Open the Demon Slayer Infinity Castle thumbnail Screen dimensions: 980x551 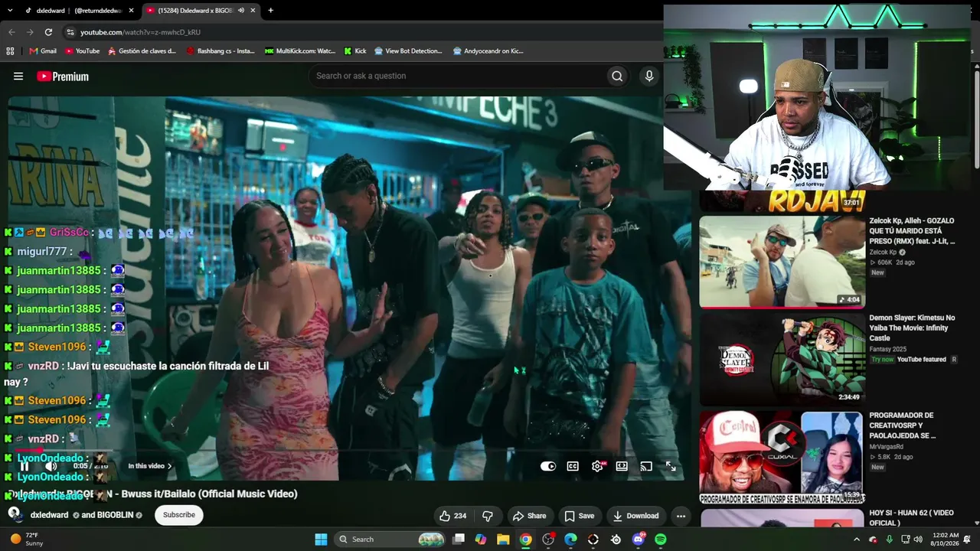pyautogui.click(x=781, y=359)
